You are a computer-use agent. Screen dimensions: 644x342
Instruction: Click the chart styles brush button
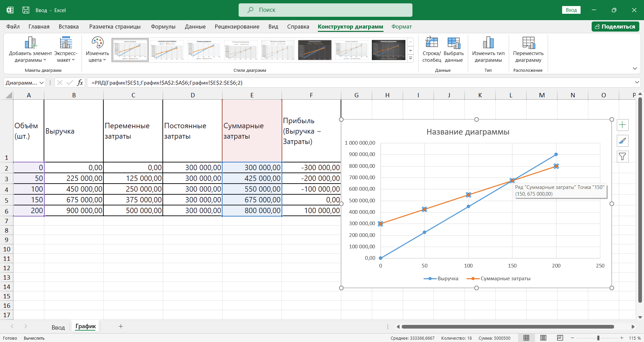pyautogui.click(x=623, y=141)
